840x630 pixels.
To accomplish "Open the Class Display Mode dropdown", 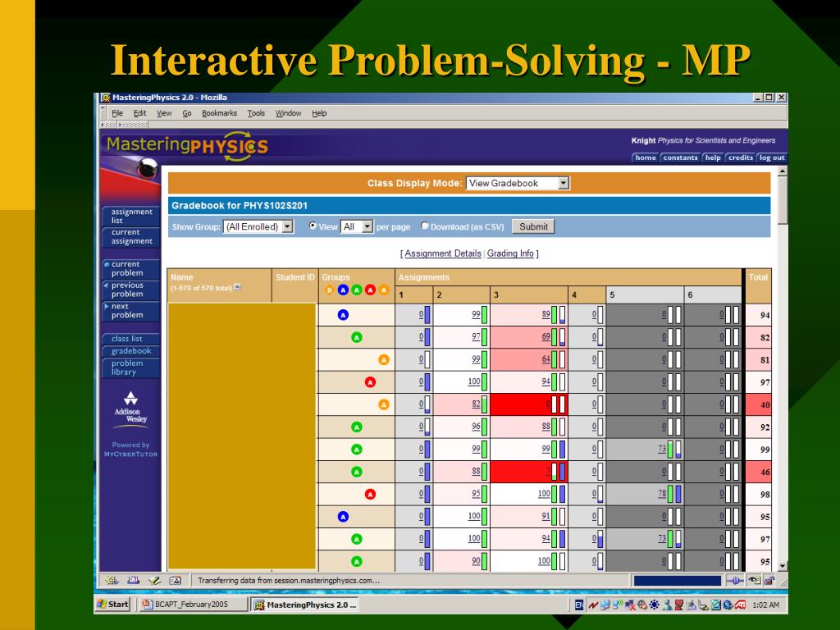I will click(x=518, y=183).
